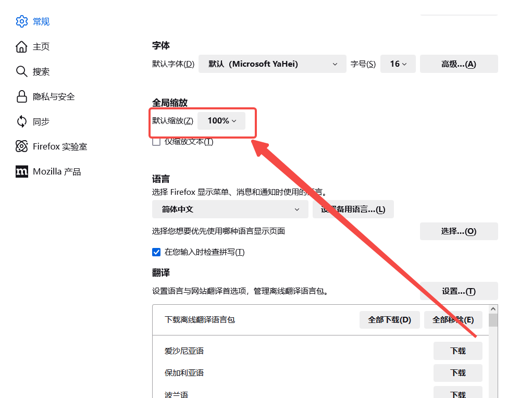Download the 保加利亚语 language pack
Screen dimensions: 532x398
457,373
